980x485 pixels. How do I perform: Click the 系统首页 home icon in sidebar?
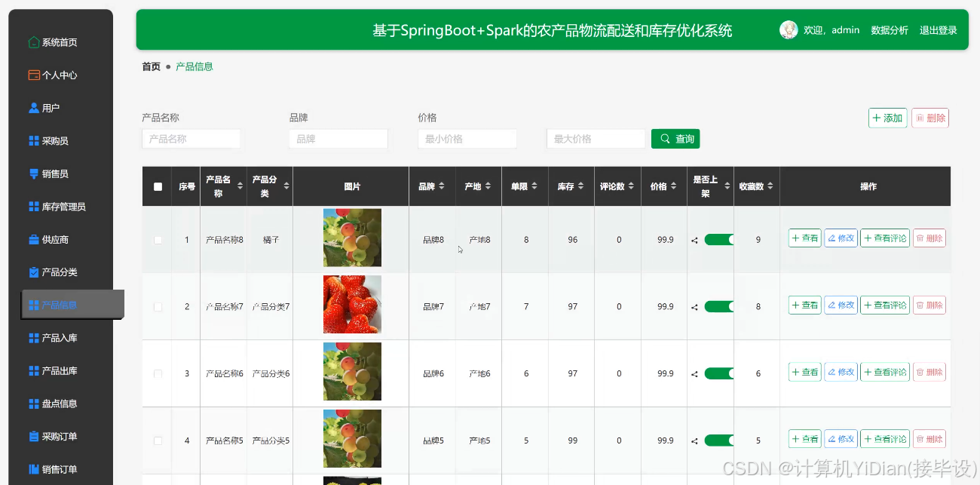click(35, 41)
